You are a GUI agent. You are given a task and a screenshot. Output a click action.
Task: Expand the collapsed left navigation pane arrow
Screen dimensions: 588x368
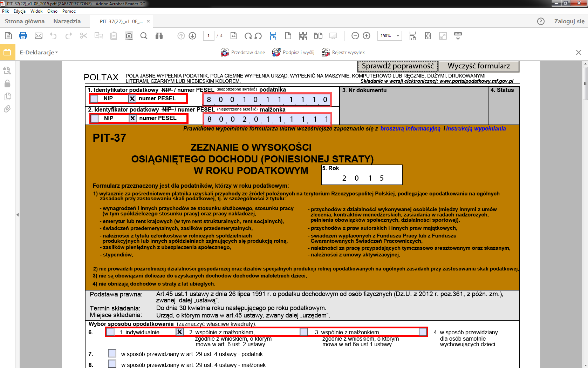click(x=18, y=214)
